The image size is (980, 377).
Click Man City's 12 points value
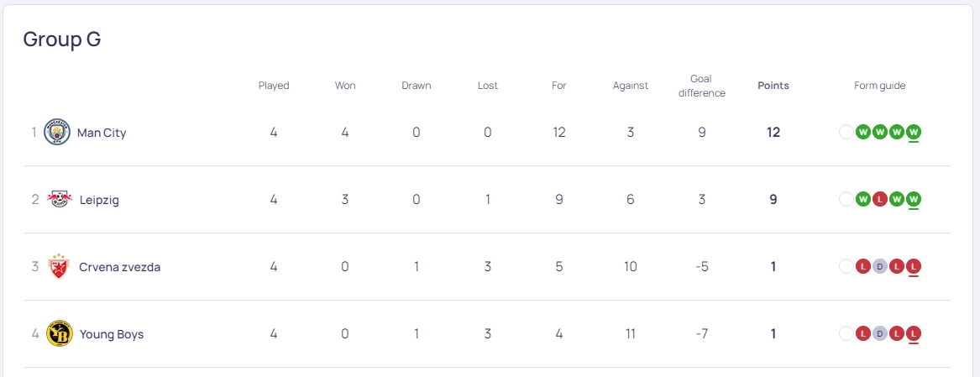[x=773, y=133]
